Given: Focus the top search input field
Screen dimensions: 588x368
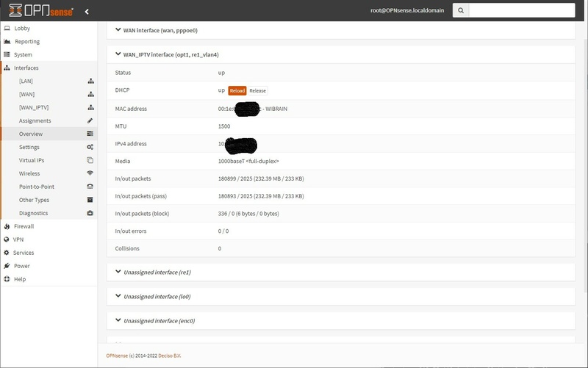Looking at the screenshot, I should pos(522,10).
